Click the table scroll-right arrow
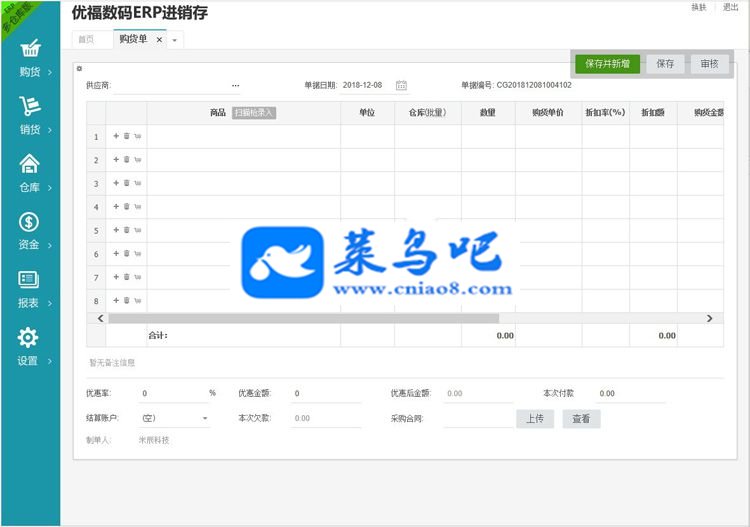Screen dimensions: 750x527 [709, 318]
